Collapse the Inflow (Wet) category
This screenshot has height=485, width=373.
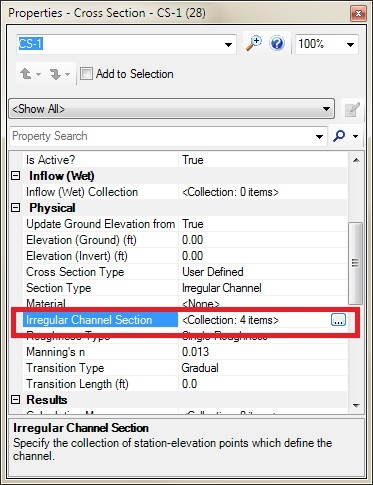pos(16,176)
